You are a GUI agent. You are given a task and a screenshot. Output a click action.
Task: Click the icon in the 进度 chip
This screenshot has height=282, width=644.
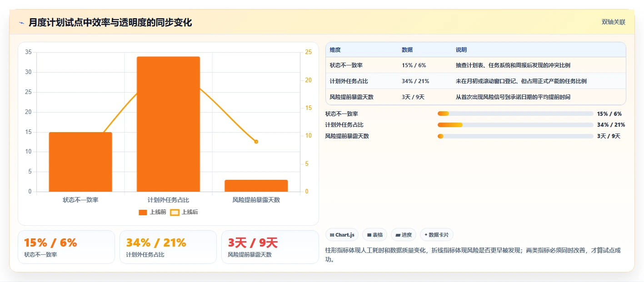coord(398,235)
